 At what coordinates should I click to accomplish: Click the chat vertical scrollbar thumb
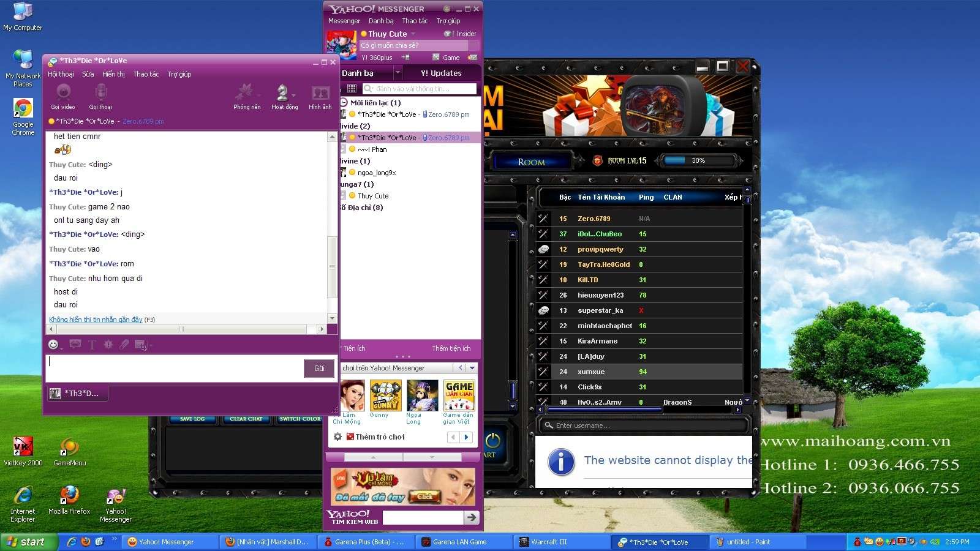(x=333, y=267)
